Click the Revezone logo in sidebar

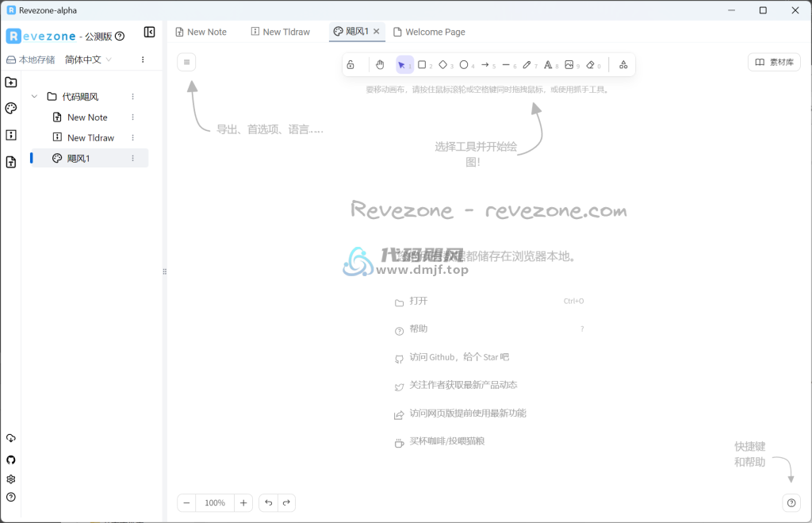pyautogui.click(x=41, y=37)
